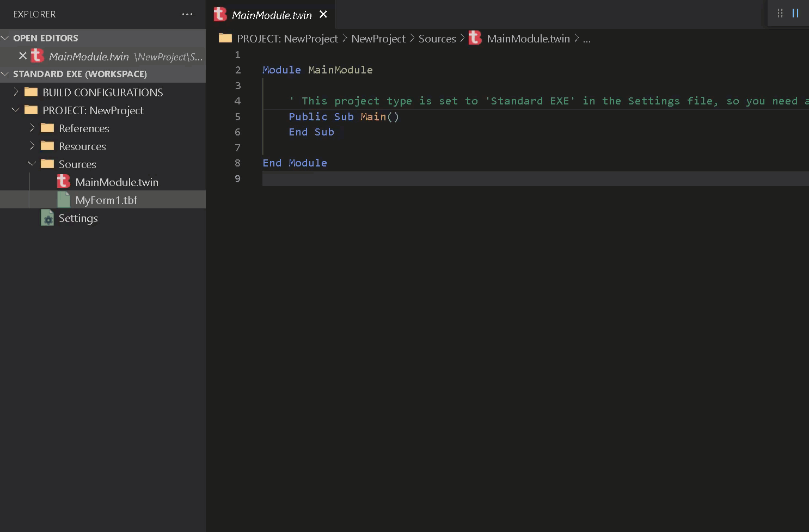The width and height of the screenshot is (809, 532).
Task: Click line number 5 in the gutter
Action: (x=237, y=116)
